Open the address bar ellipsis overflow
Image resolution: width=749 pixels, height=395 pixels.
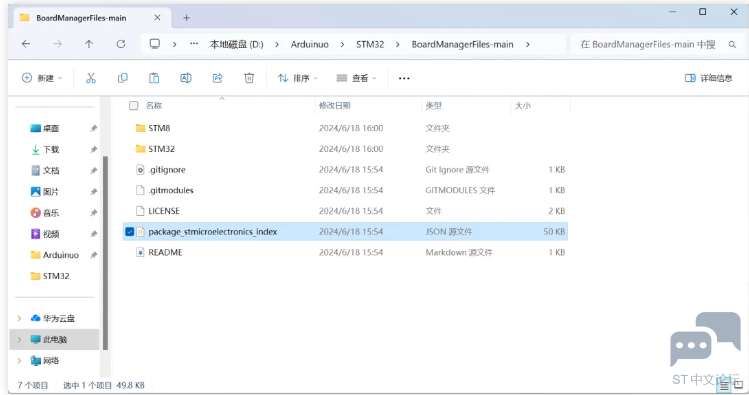click(193, 44)
